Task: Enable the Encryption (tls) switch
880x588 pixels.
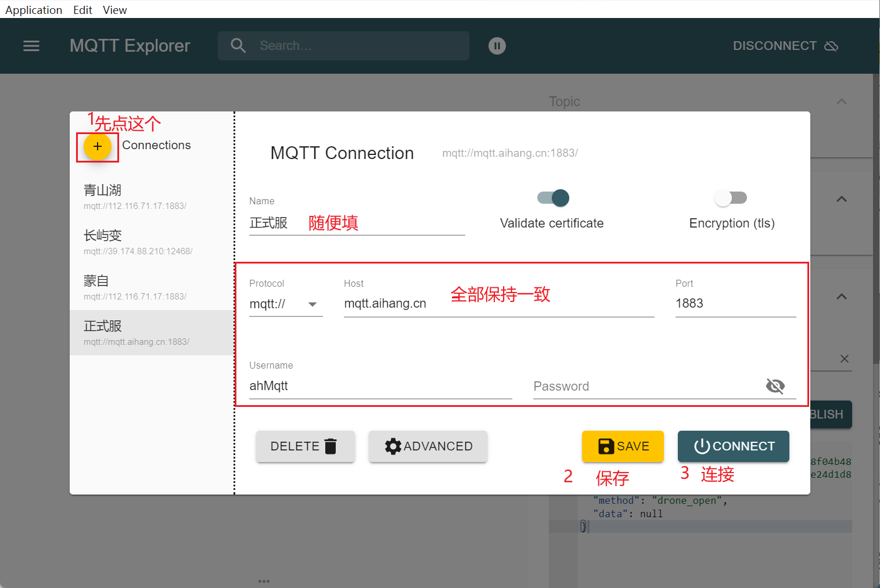Action: coord(730,198)
